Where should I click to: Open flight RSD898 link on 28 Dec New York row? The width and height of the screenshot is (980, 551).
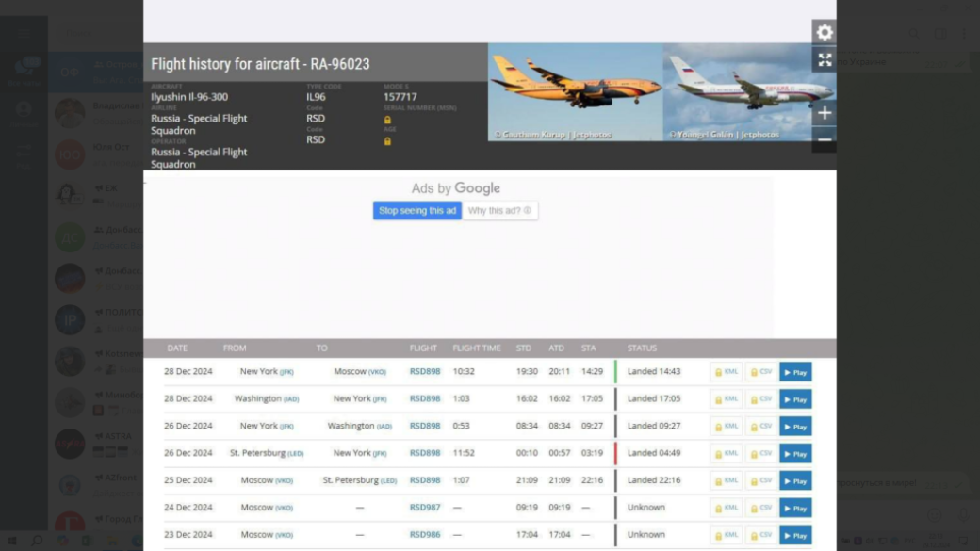[x=425, y=371]
